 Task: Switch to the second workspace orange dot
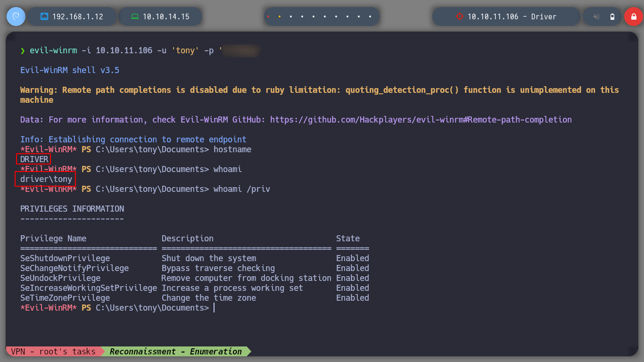click(280, 16)
